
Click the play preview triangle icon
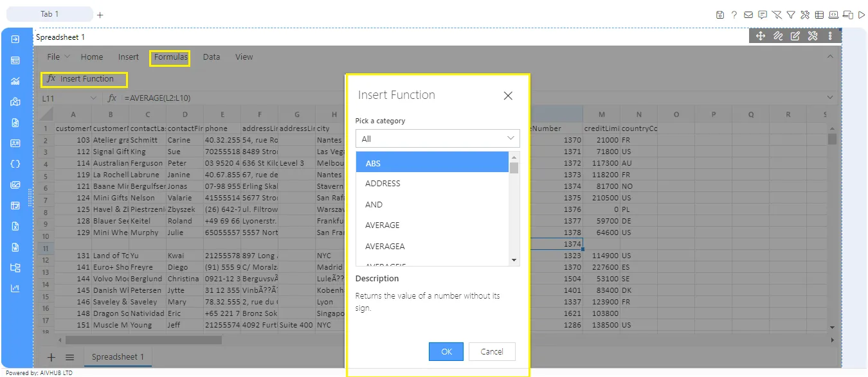[x=862, y=15]
